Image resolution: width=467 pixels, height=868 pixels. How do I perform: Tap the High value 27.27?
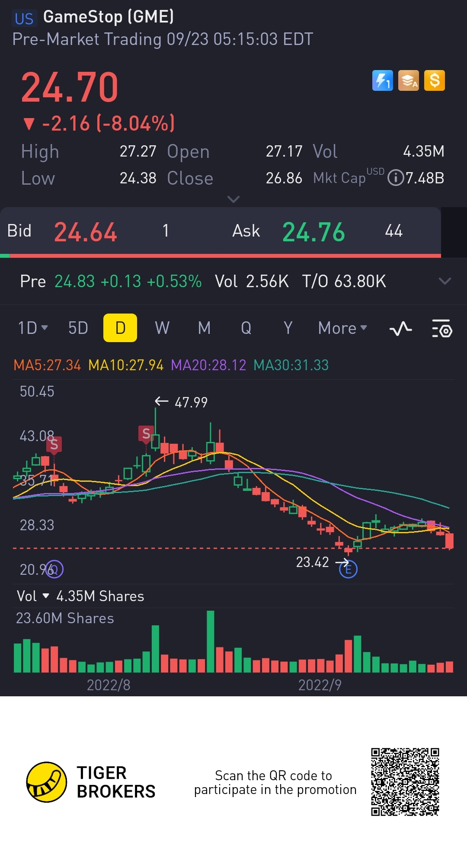pyautogui.click(x=138, y=151)
